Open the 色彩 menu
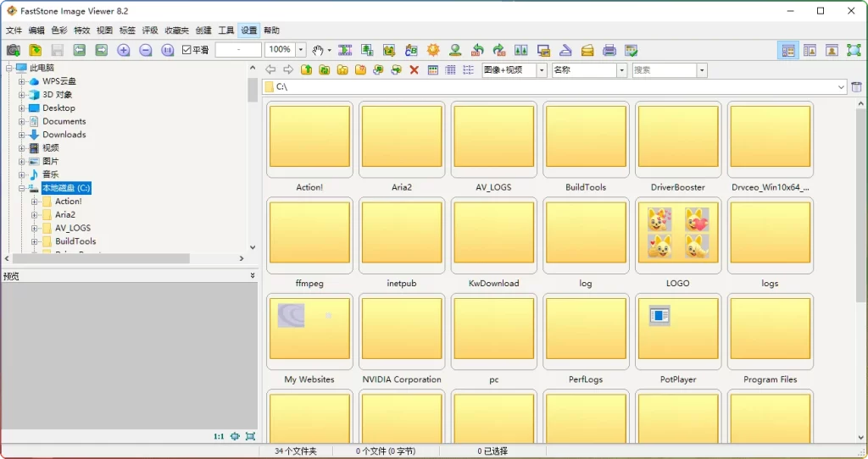868x459 pixels. [x=59, y=30]
